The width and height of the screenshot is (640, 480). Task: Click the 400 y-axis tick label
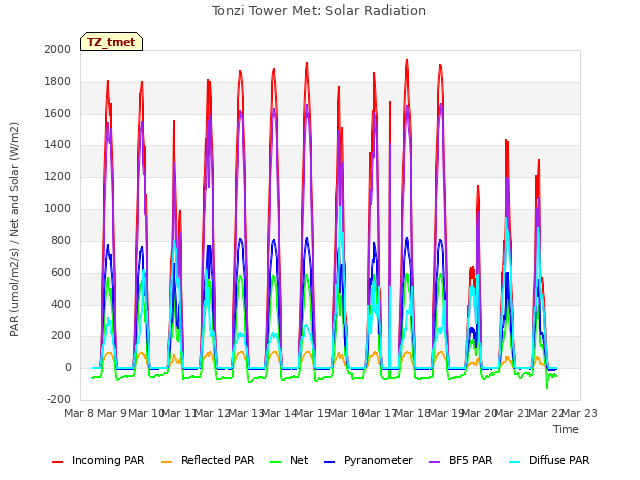click(x=61, y=304)
